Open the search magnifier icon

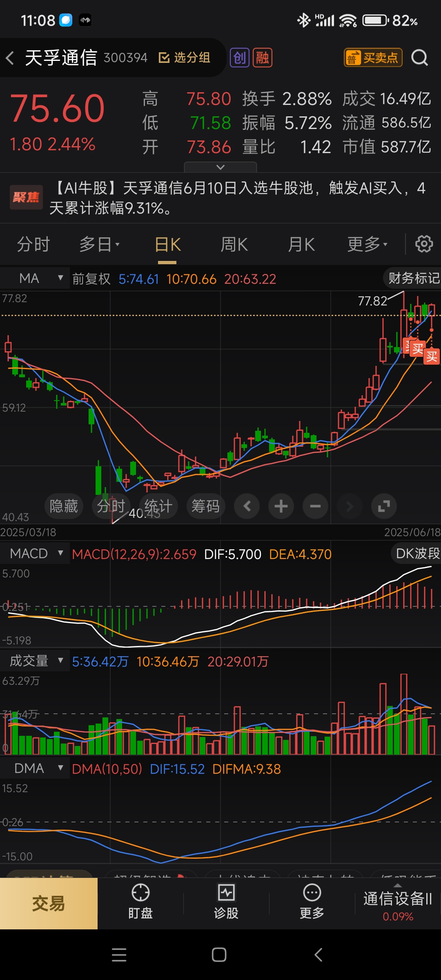click(x=419, y=58)
